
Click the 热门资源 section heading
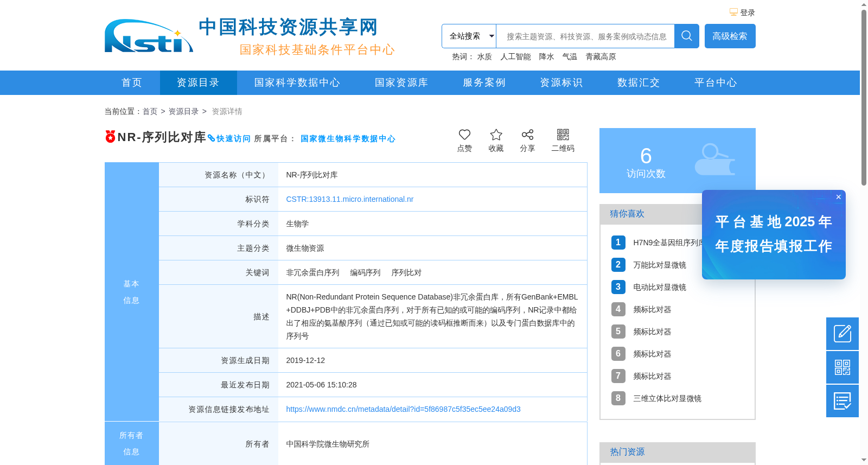[x=627, y=452]
